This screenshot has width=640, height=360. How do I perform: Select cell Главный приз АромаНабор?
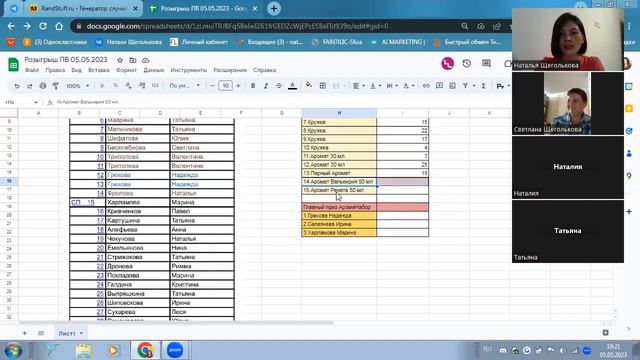(x=339, y=207)
